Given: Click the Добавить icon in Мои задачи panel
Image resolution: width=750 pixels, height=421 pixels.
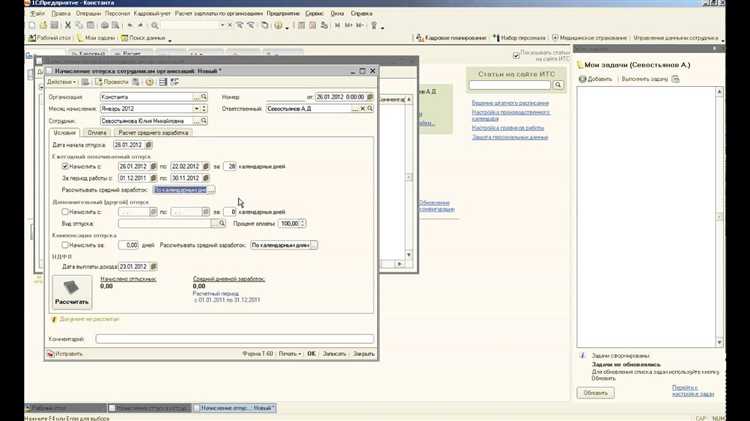Looking at the screenshot, I should pyautogui.click(x=582, y=79).
